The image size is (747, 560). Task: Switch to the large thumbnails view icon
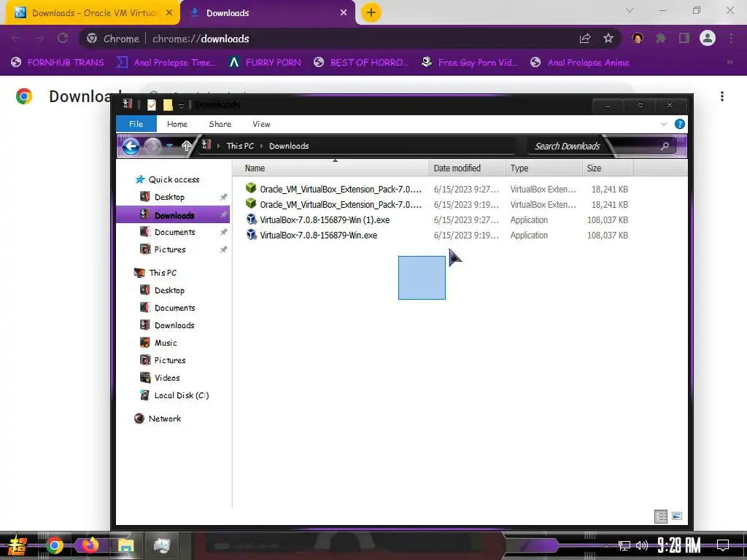676,516
